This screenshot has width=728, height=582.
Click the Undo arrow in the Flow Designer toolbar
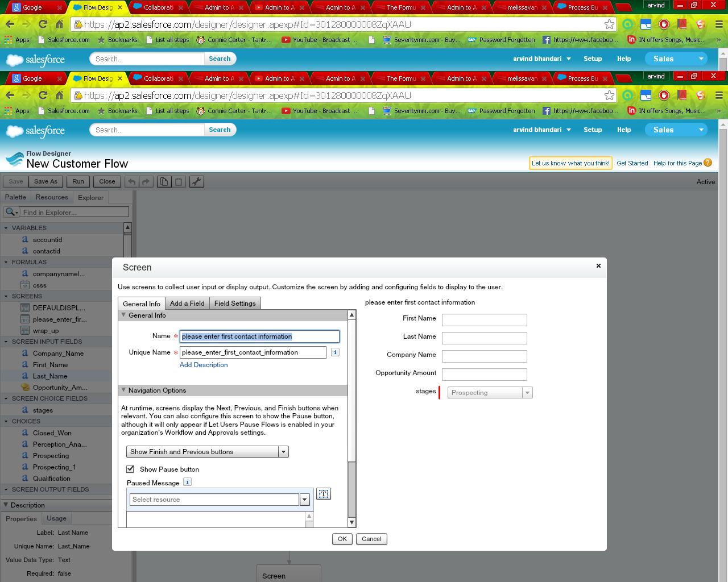click(131, 182)
